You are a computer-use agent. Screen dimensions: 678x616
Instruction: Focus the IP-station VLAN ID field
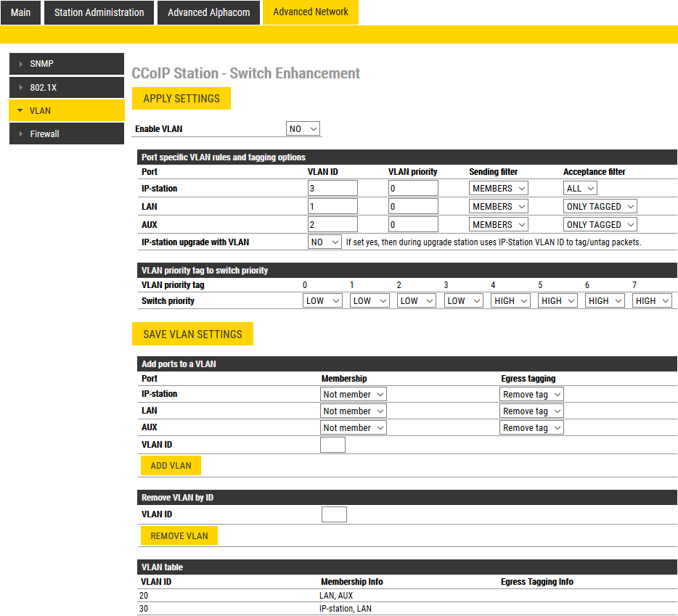[332, 189]
